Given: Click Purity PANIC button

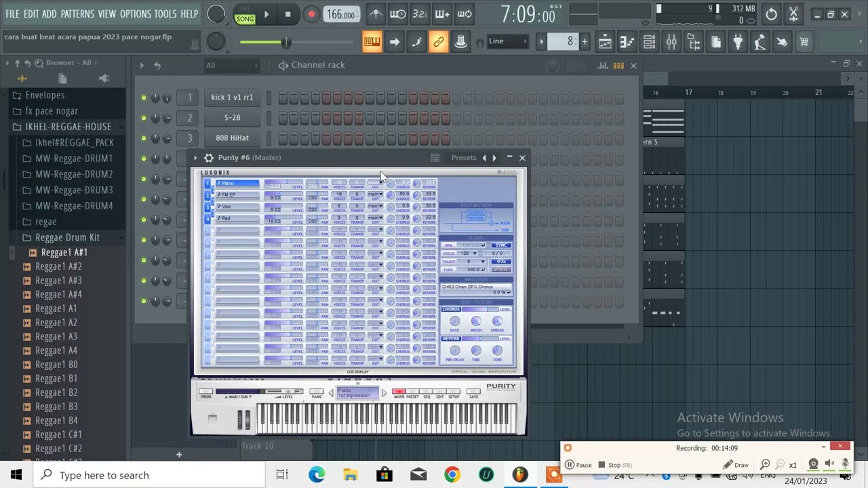Looking at the screenshot, I should (x=317, y=392).
